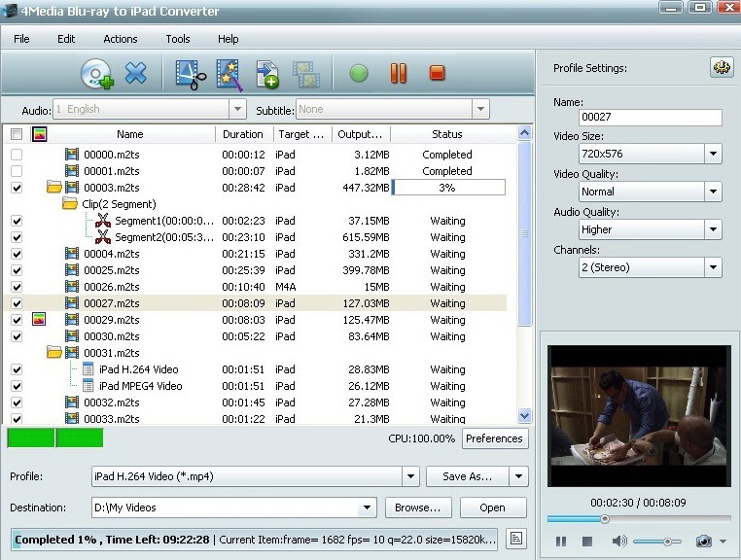Viewport: 741px width, 560px height.
Task: Click the add output profile icon
Action: pyautogui.click(x=267, y=74)
